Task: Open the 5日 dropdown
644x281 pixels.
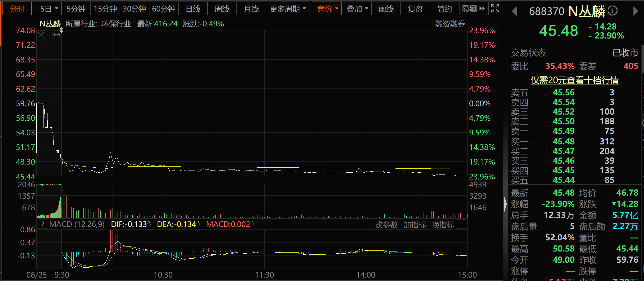Action: click(x=49, y=9)
